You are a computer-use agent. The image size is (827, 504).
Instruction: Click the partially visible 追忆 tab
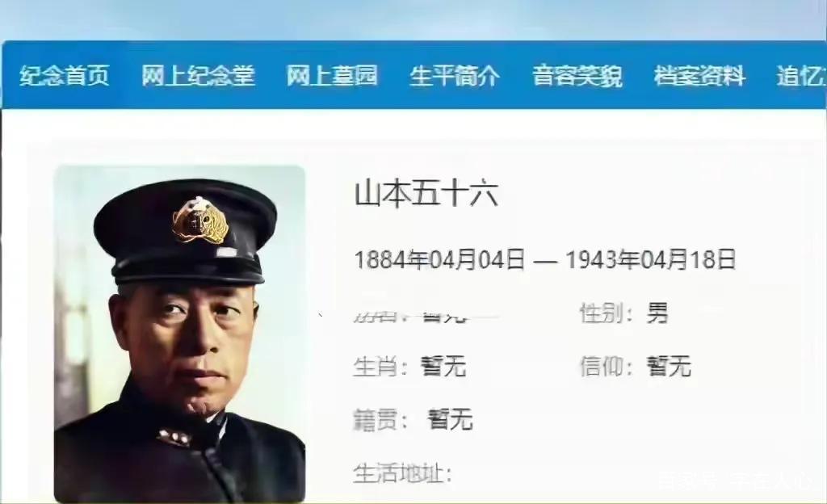(801, 76)
